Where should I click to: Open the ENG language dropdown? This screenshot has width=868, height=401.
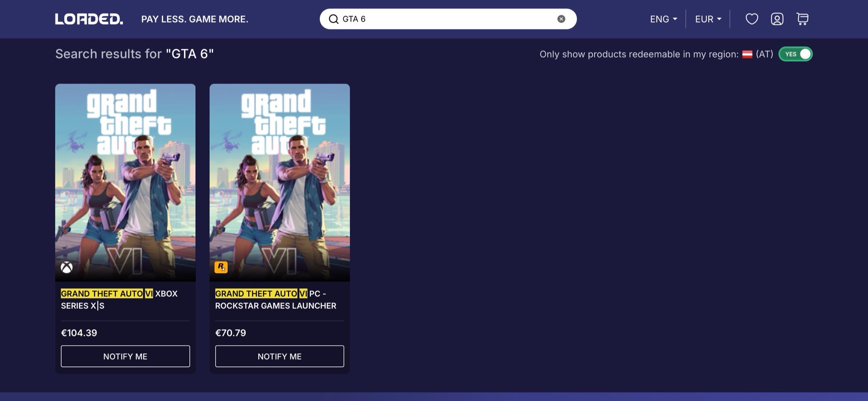[x=664, y=19]
